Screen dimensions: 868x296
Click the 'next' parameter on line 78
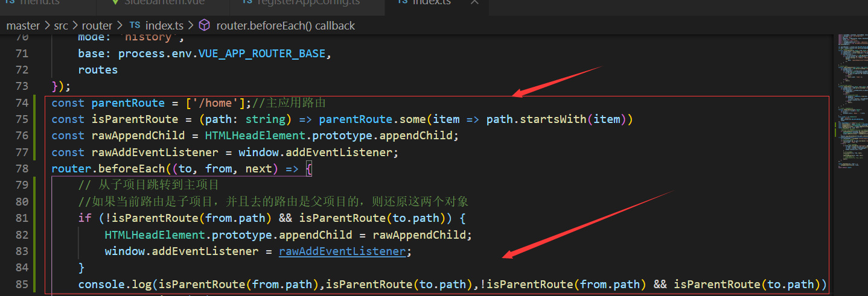(259, 169)
